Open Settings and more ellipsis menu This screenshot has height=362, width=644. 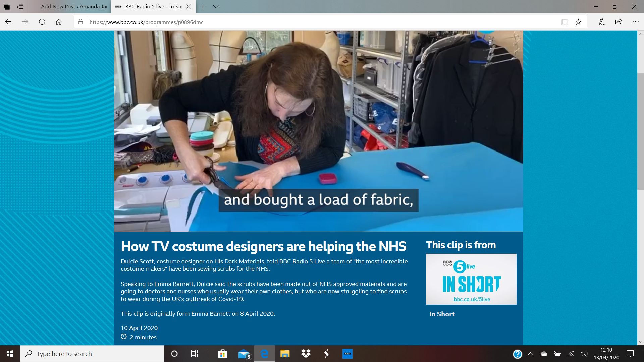click(635, 22)
